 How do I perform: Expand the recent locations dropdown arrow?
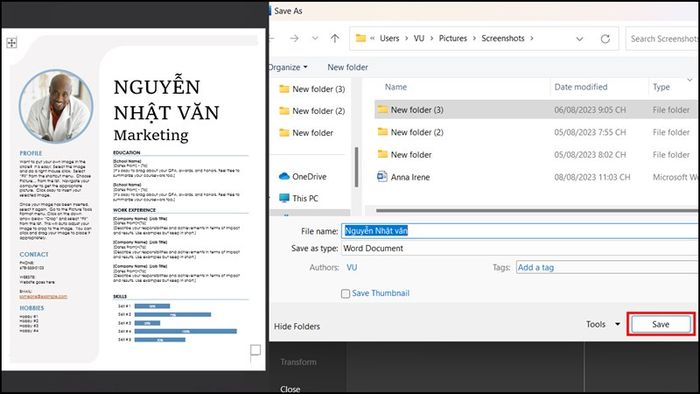click(315, 38)
